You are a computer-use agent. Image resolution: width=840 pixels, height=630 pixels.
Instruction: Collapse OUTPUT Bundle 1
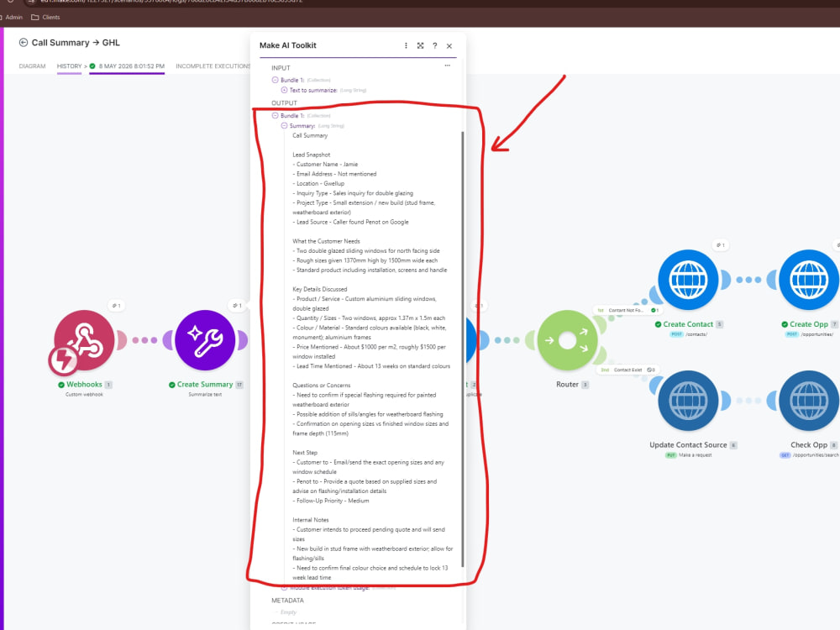tap(275, 115)
